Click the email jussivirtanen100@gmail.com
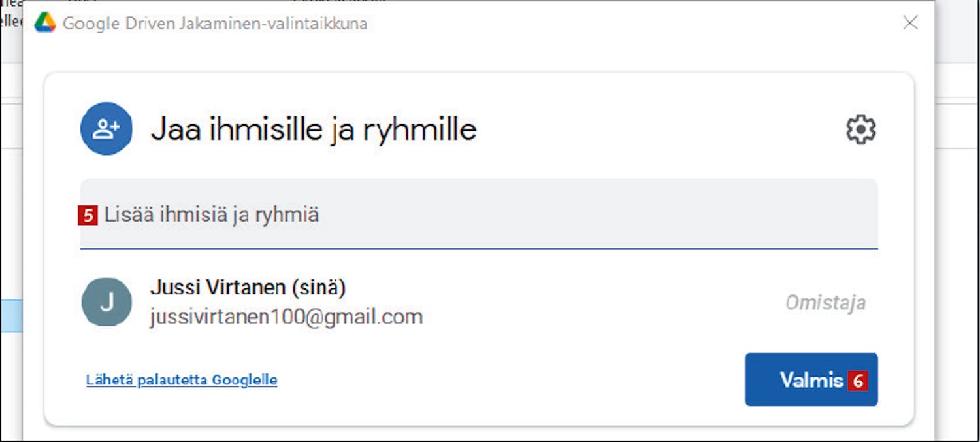Viewport: 980px width, 442px height. pyautogui.click(x=286, y=317)
